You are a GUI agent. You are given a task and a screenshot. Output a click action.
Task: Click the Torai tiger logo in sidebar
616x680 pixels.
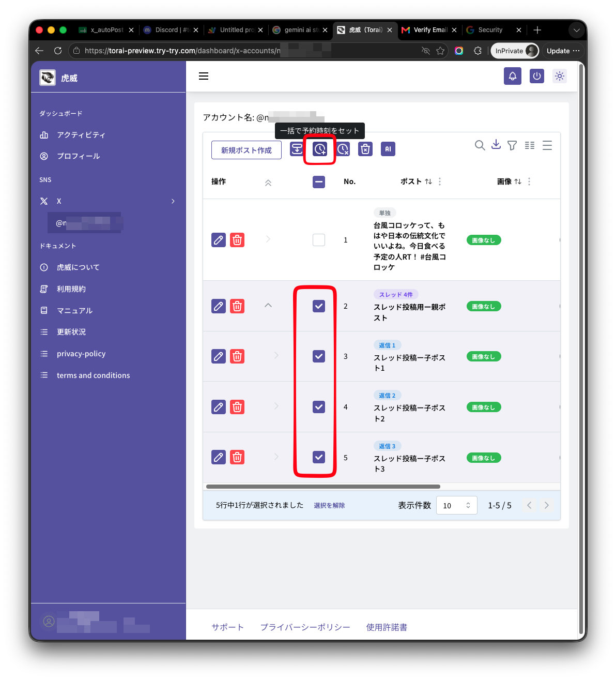coord(48,78)
